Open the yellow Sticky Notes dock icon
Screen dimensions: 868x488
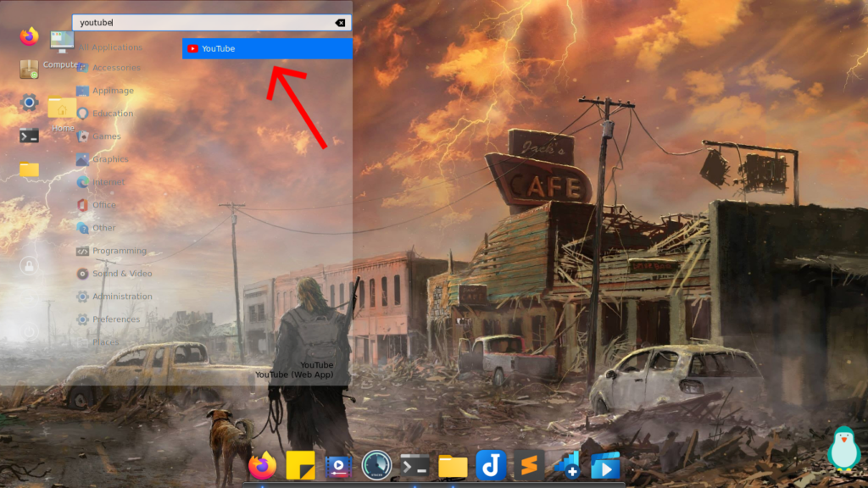301,466
